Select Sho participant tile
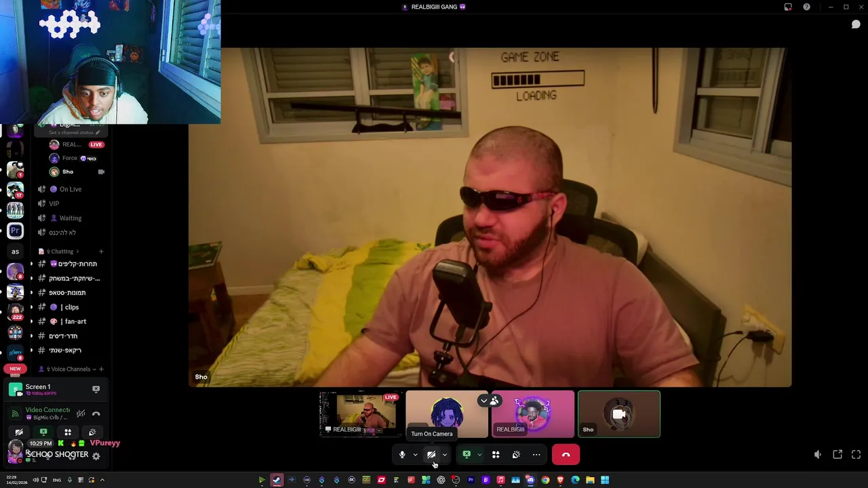The height and width of the screenshot is (488, 868). click(x=619, y=414)
